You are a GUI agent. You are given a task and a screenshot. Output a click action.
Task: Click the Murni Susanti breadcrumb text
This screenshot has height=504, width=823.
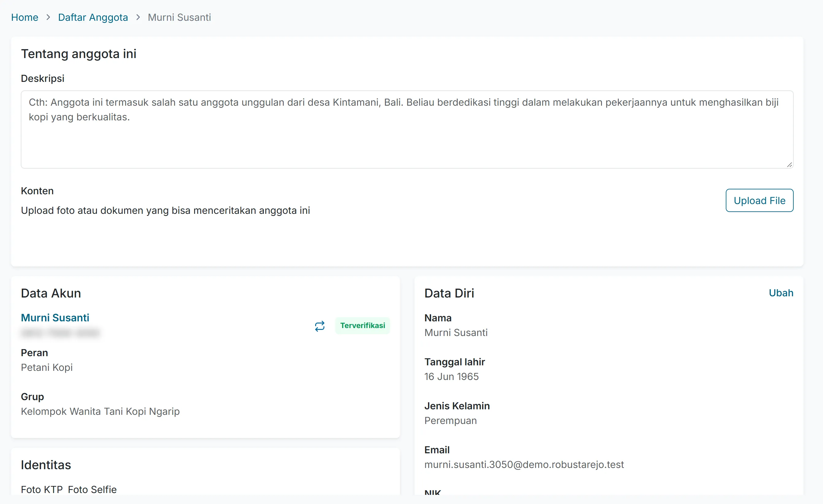179,17
